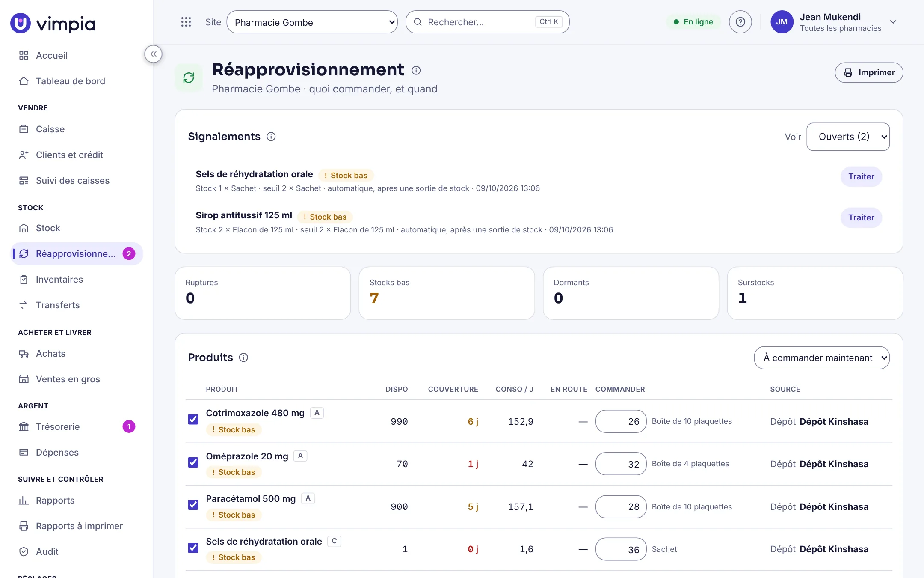Go to Accueil in the sidebar
The image size is (924, 578).
77,55
